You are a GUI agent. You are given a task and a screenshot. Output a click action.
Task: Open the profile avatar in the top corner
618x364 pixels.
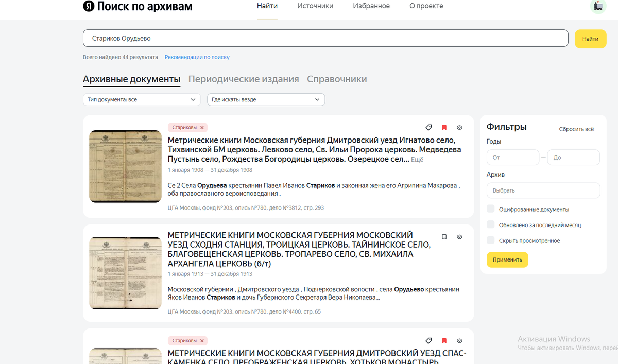click(597, 7)
